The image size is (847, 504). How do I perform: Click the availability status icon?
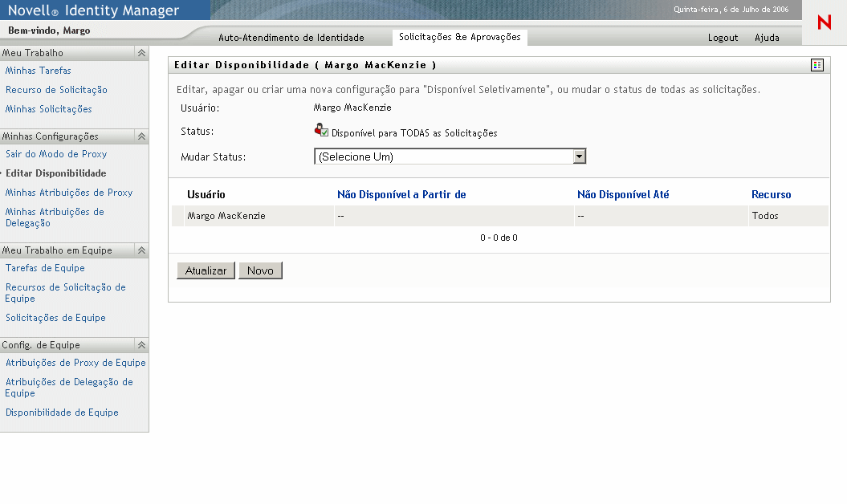pyautogui.click(x=320, y=131)
